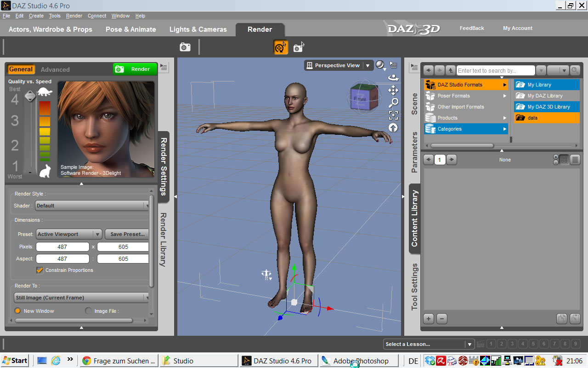The height and width of the screenshot is (368, 588).
Task: Click the search magnifier button in Content Library
Action: click(x=575, y=70)
